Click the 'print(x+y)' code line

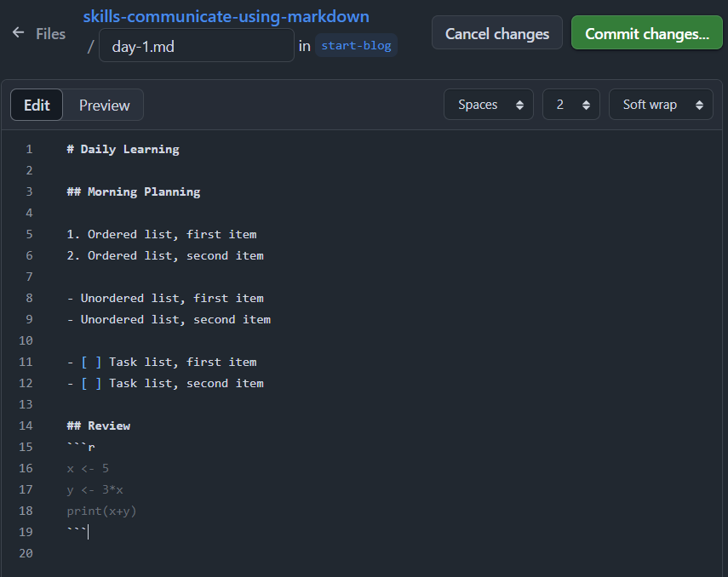(x=101, y=511)
